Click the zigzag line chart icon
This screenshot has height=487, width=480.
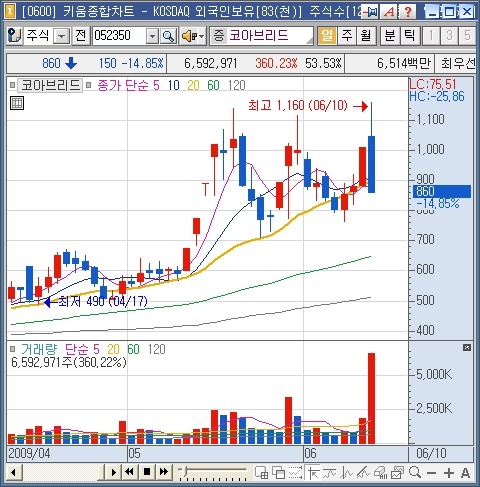[347, 472]
